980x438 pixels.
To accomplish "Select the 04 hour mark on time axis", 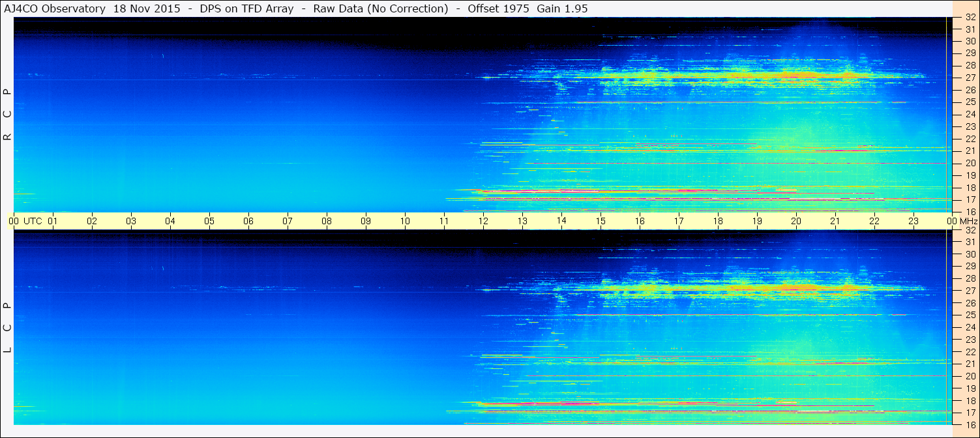I will pos(170,221).
